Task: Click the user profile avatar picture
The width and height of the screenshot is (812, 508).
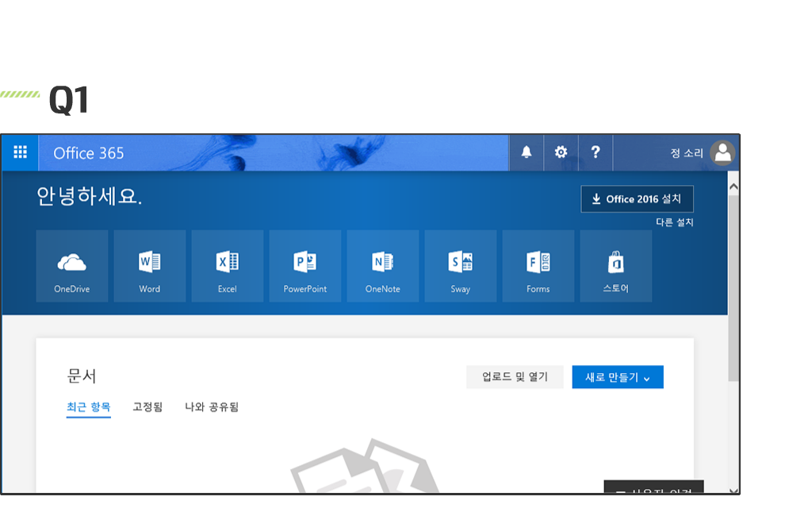Action: (722, 152)
